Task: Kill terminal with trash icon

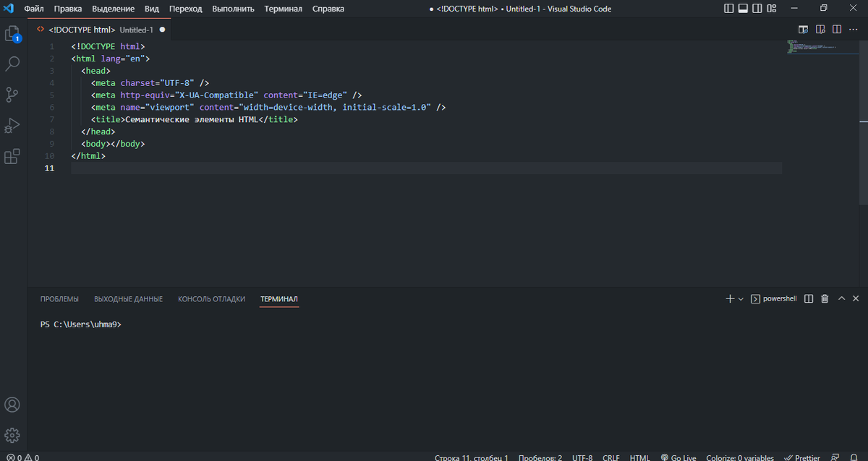Action: 825,298
